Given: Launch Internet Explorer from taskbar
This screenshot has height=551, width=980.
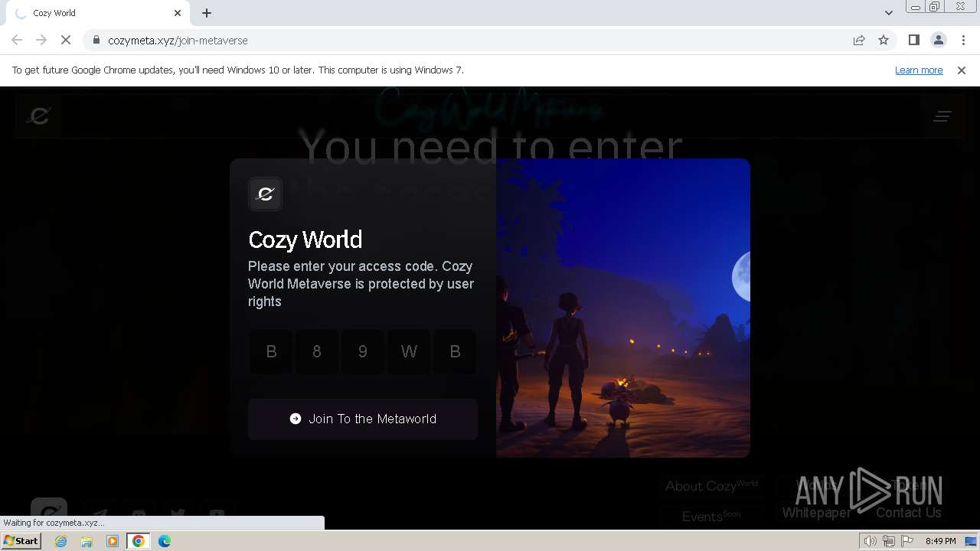Looking at the screenshot, I should (61, 541).
